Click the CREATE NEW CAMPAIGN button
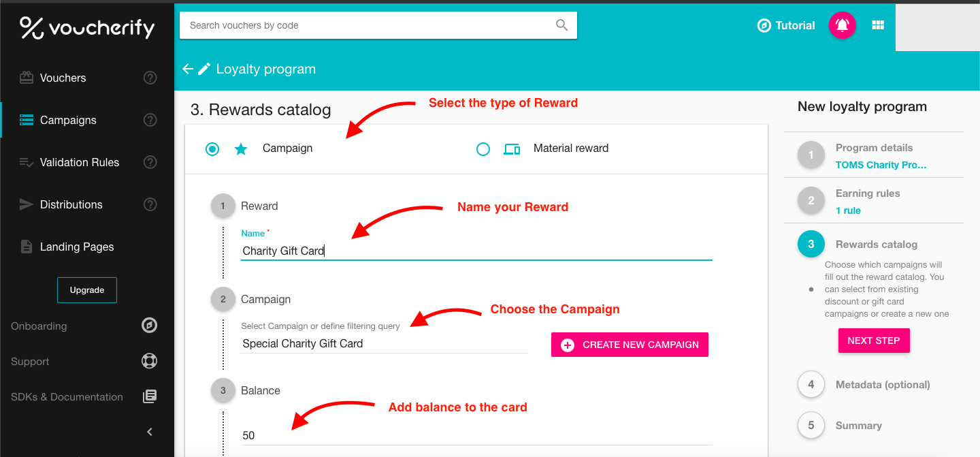 [x=629, y=345]
